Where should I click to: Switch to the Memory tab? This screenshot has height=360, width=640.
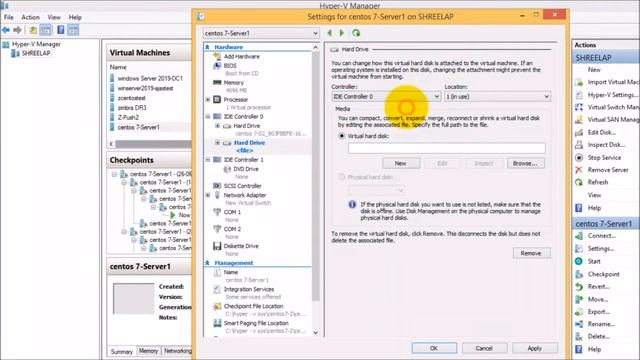point(148,351)
